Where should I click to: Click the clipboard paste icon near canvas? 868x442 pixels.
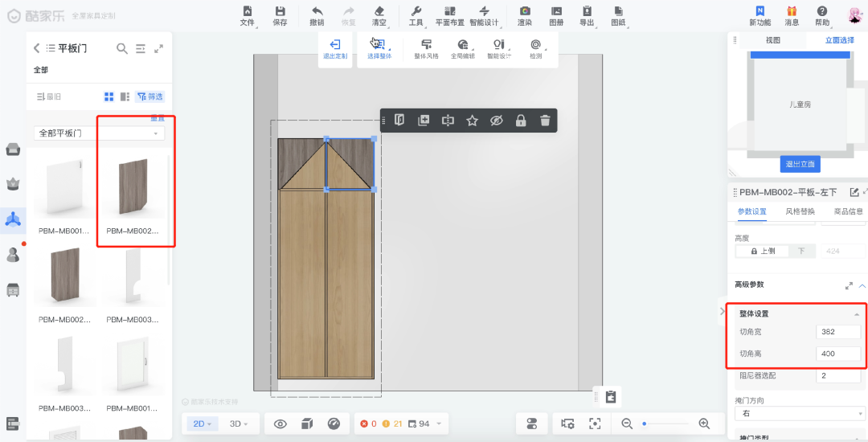tap(611, 397)
